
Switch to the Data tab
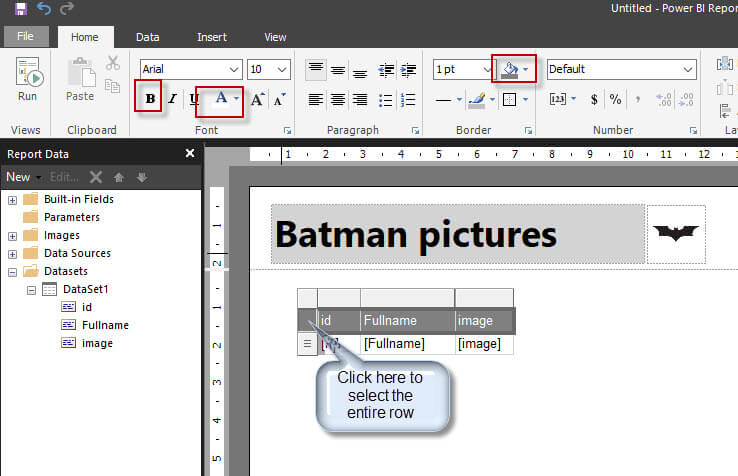(148, 37)
